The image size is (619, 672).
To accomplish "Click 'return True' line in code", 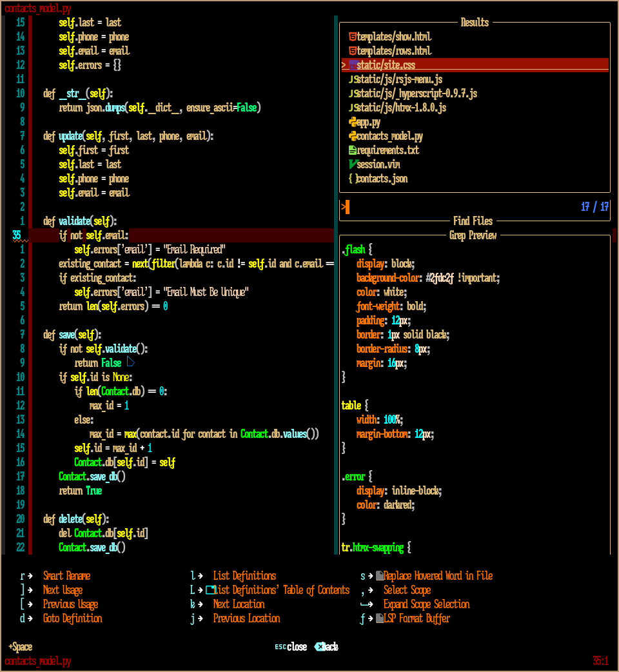I will tap(80, 491).
